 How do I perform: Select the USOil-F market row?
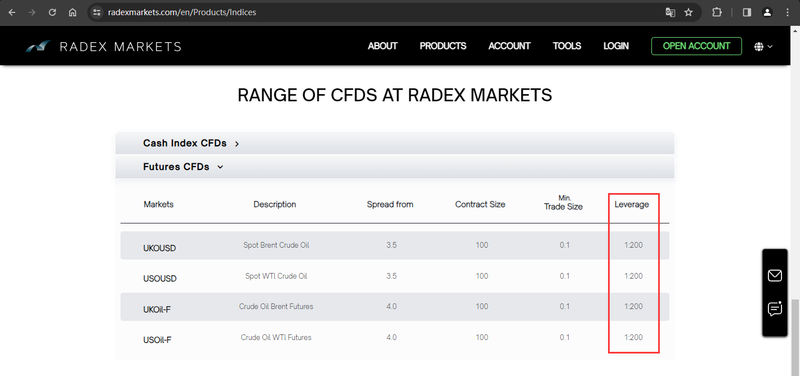(x=394, y=337)
